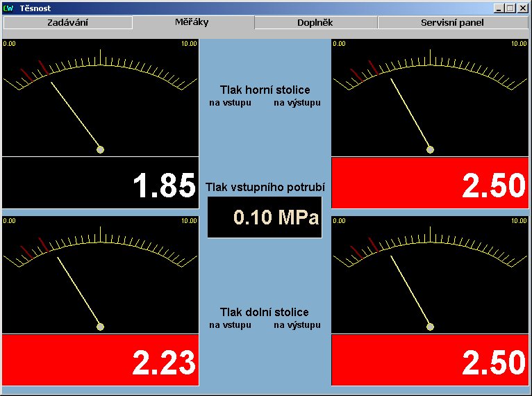Viewport: 532px width, 396px height.
Task: Select the Měřáky tab
Action: point(192,22)
